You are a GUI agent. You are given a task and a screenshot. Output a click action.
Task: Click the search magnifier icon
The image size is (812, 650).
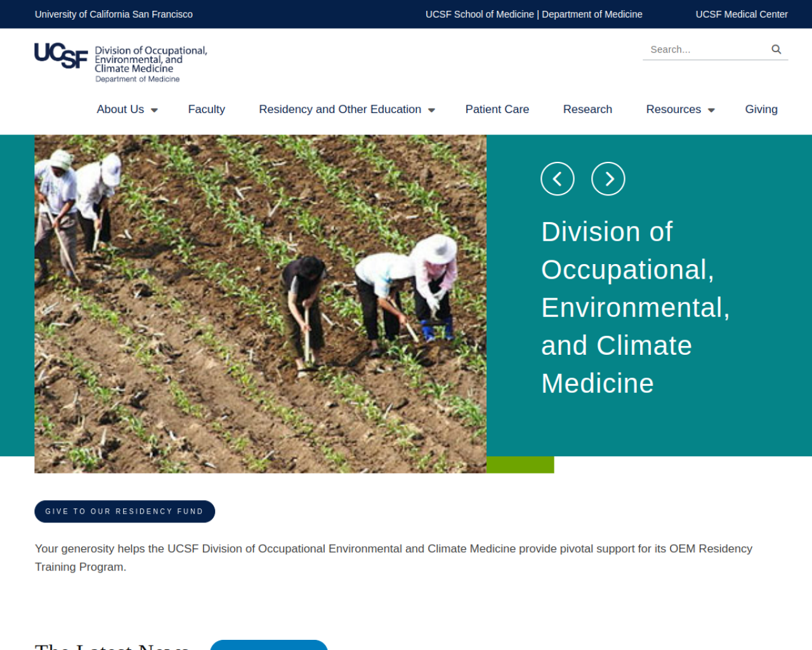(x=776, y=49)
